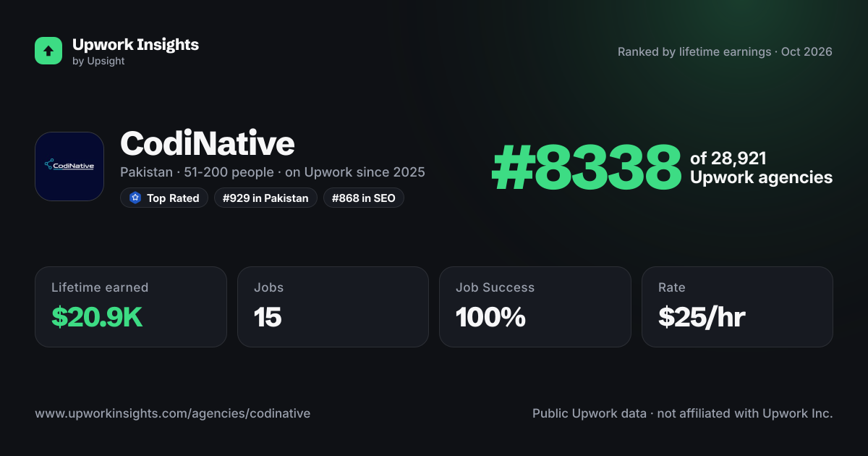
Task: Open the #868 in SEO tag
Action: click(364, 198)
